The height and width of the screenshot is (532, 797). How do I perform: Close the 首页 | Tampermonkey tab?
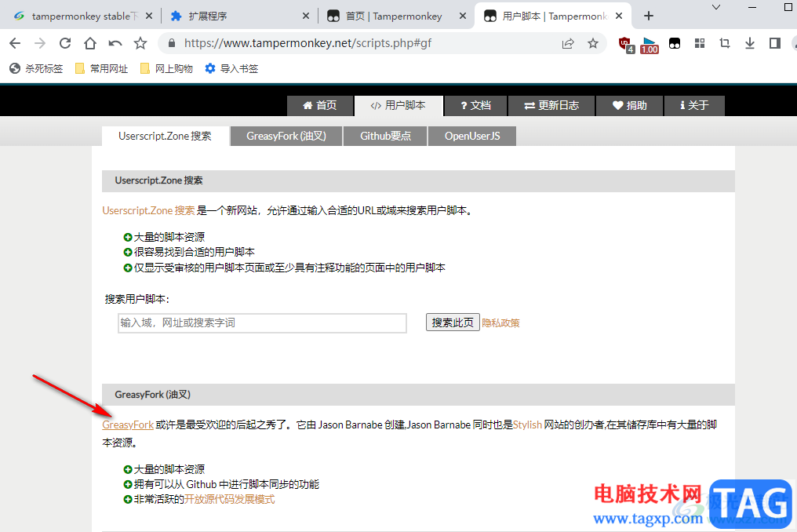pos(463,16)
